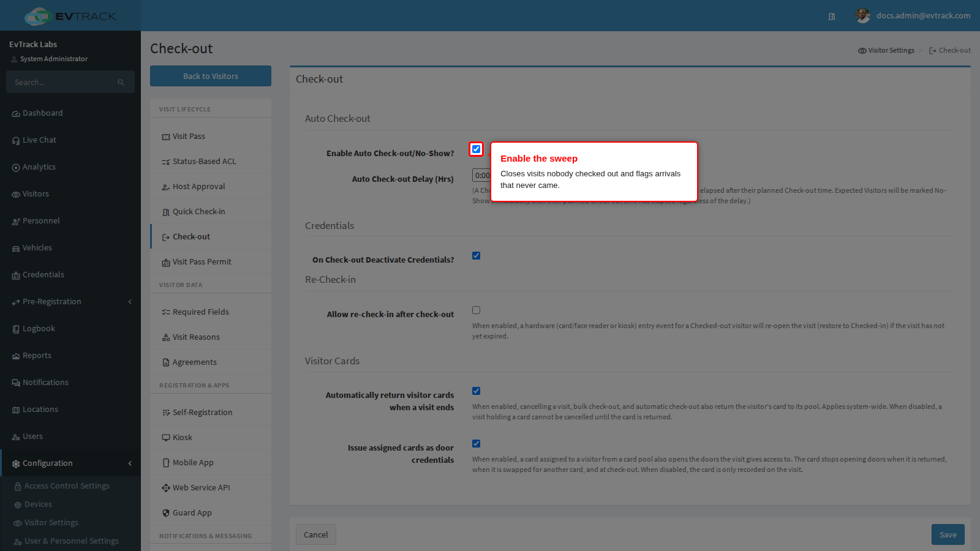This screenshot has width=980, height=551.
Task: Click the Analytics icon in the sidebar
Action: (16, 168)
